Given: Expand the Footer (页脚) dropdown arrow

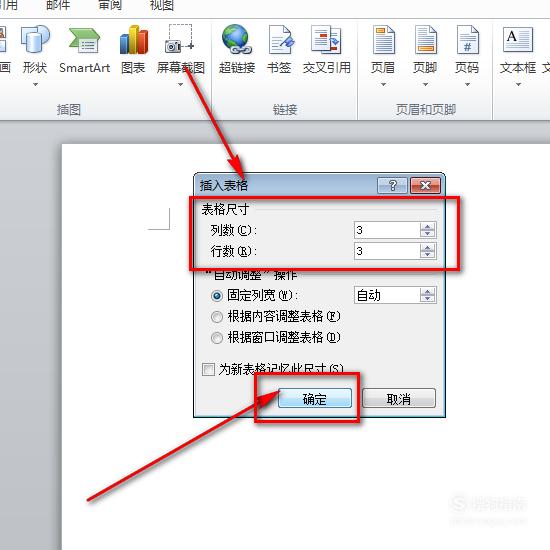Looking at the screenshot, I should pos(425,85).
